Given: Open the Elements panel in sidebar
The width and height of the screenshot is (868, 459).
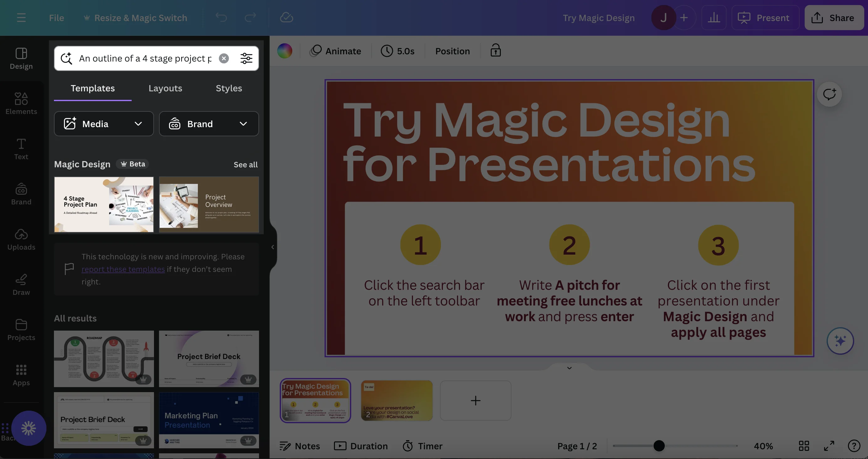Looking at the screenshot, I should [x=21, y=104].
